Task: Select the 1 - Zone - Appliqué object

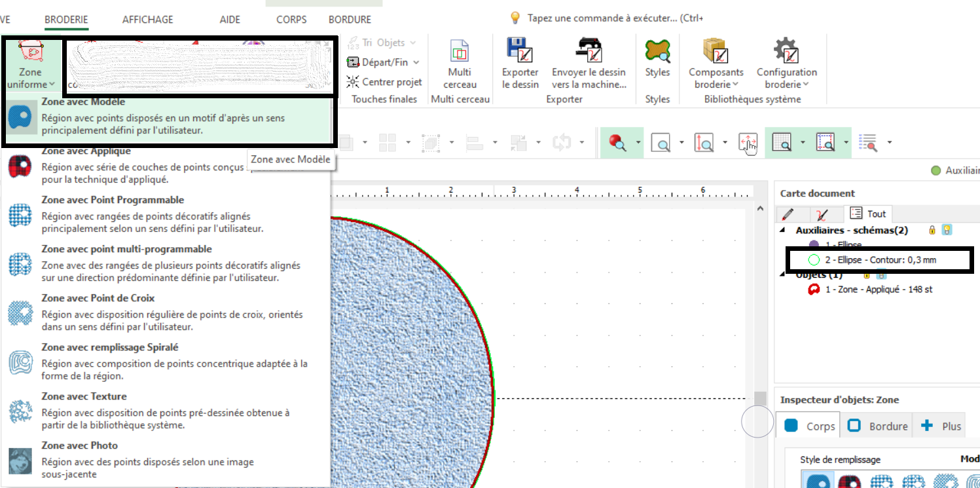Action: [x=878, y=290]
